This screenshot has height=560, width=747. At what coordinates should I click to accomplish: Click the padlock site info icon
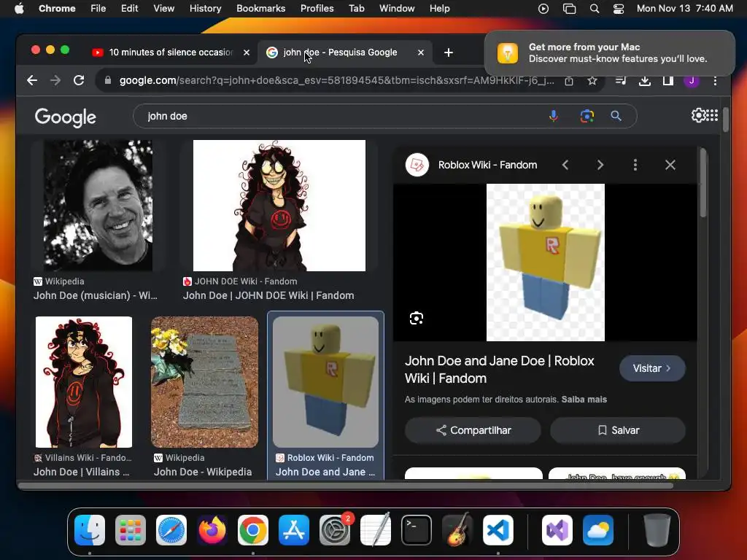coord(108,80)
